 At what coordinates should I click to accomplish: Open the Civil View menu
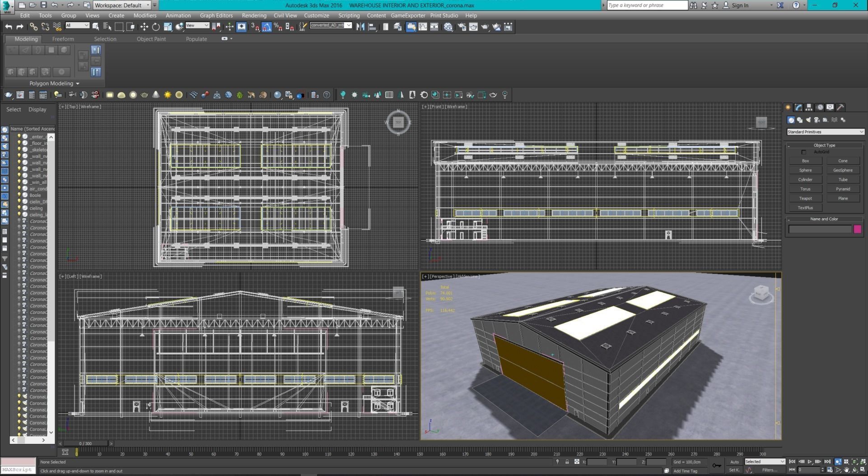click(285, 15)
